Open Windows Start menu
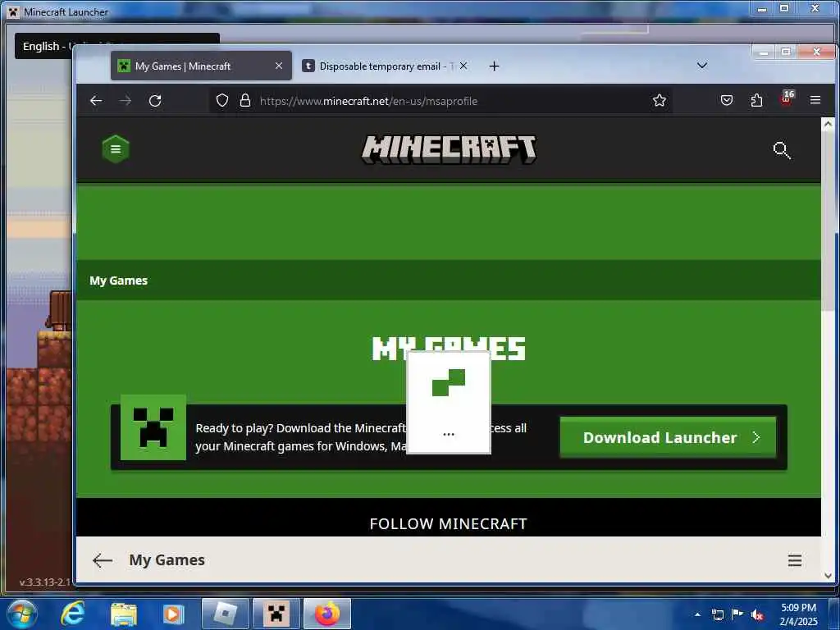The height and width of the screenshot is (630, 840). 22,614
